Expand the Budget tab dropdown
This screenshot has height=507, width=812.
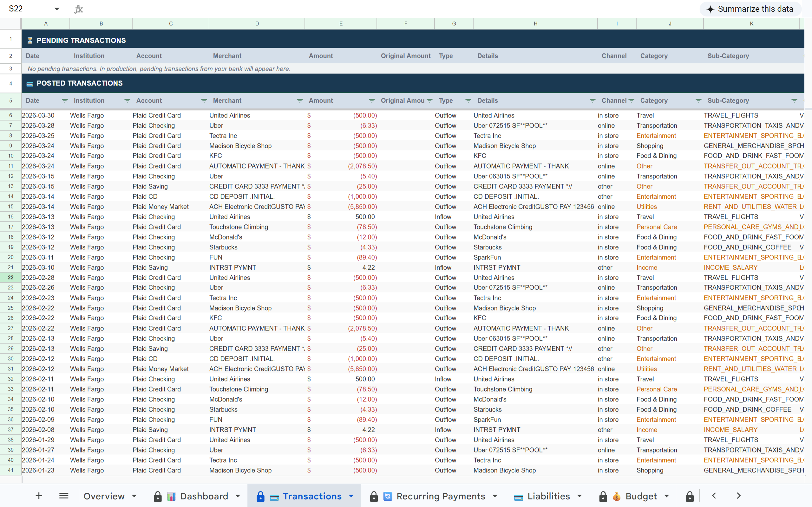[666, 496]
